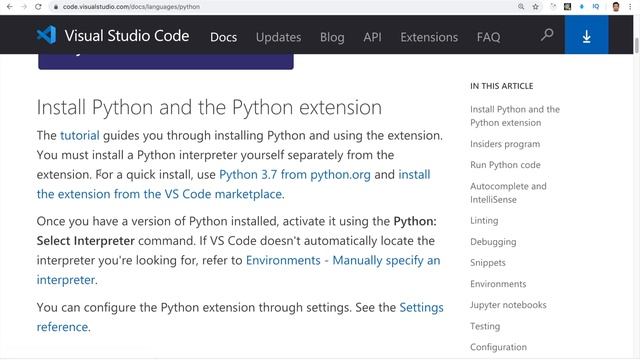Open Python 3.7 from python.org link
The width and height of the screenshot is (640, 360).
tap(295, 174)
